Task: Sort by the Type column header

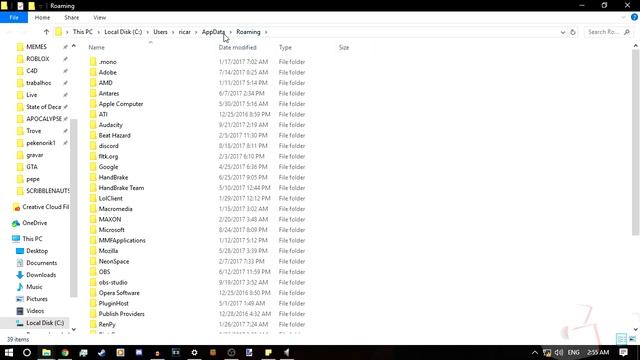Action: 285,47
